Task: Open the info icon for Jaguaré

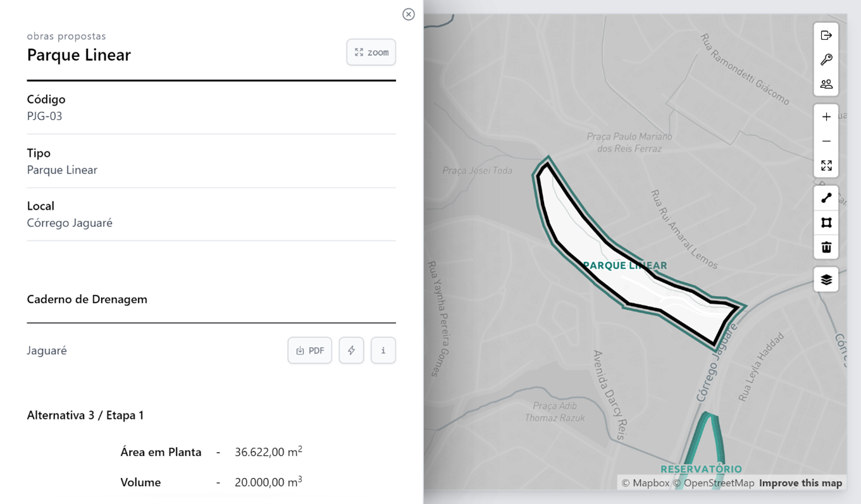Action: click(x=383, y=350)
